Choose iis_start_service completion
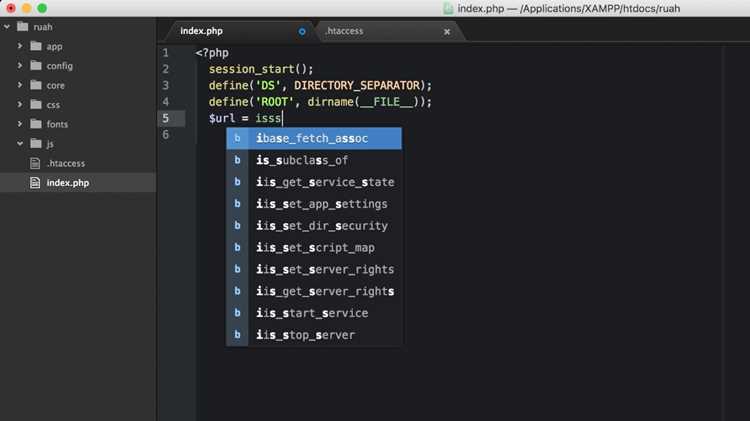This screenshot has height=421, width=750. 314,313
